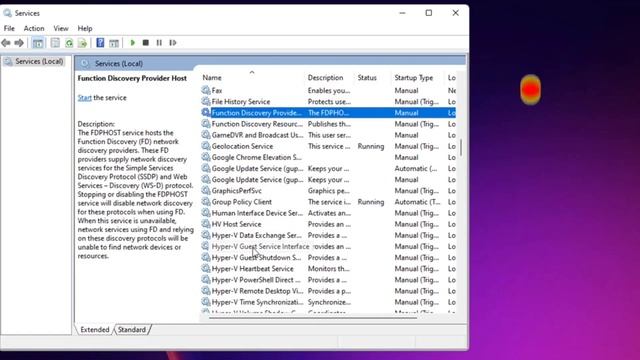
Task: Select the HV Host Service name
Action: [236, 224]
